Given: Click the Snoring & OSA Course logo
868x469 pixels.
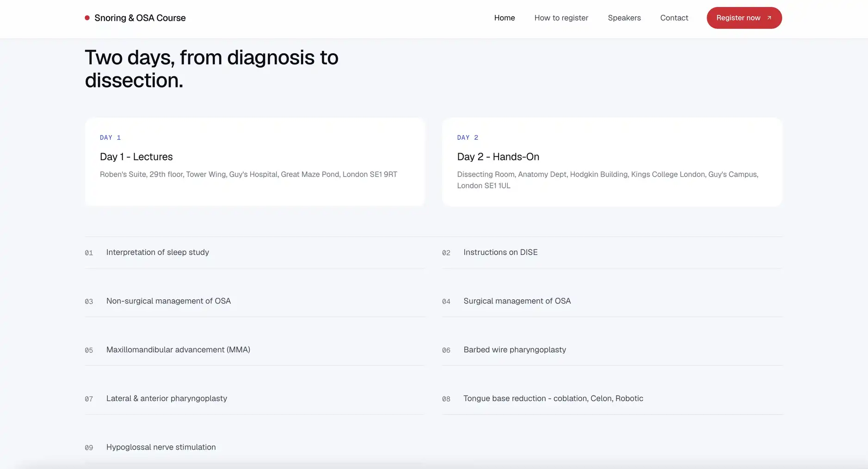Looking at the screenshot, I should [135, 18].
